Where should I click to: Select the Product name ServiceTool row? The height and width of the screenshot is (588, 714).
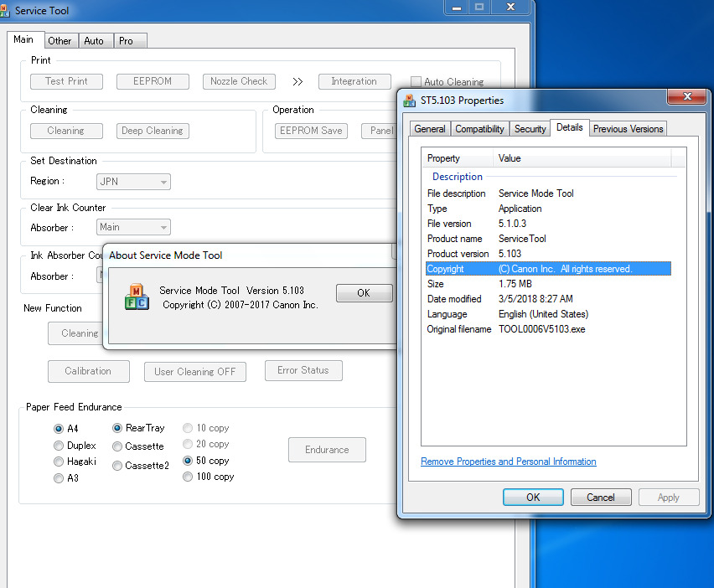point(548,239)
